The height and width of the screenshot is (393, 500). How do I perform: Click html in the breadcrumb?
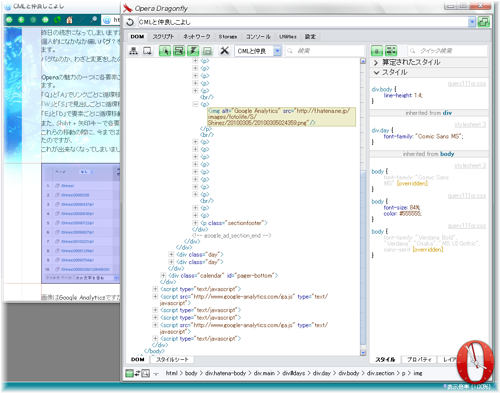[172, 373]
